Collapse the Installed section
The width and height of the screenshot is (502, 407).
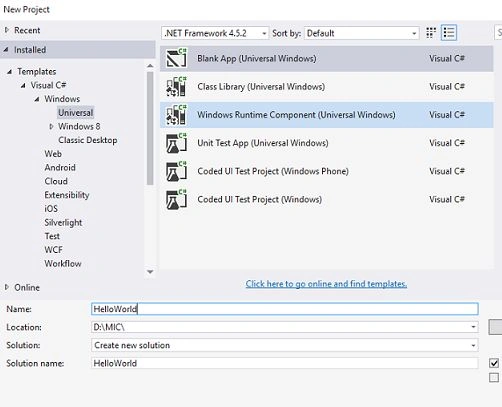tap(6, 50)
